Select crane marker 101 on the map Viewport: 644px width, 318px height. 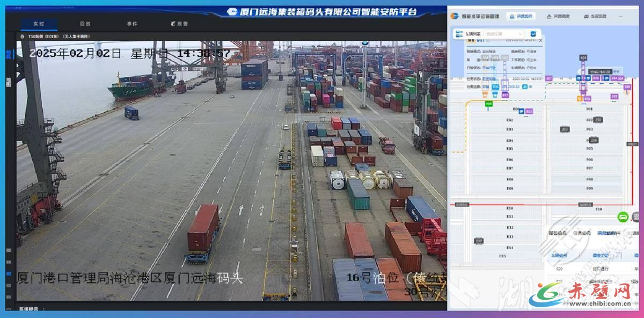click(583, 57)
